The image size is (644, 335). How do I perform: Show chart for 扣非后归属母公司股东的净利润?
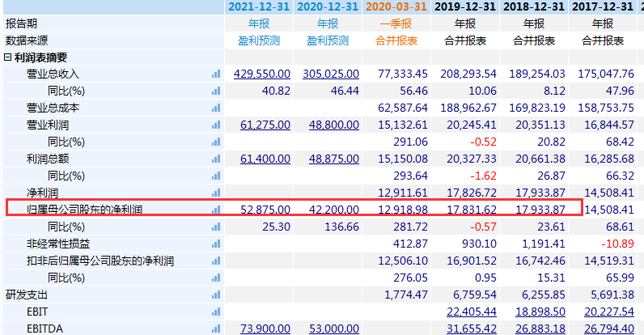coord(216,261)
